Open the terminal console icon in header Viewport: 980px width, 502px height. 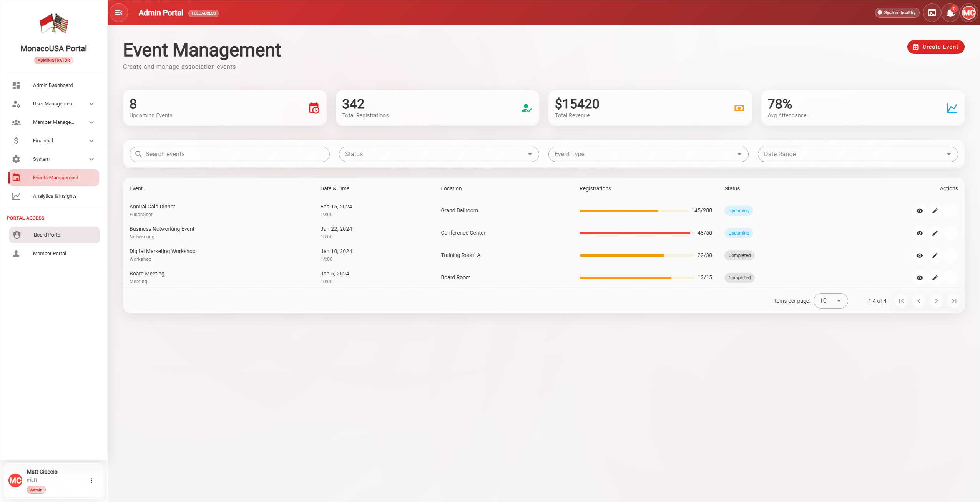tap(932, 13)
